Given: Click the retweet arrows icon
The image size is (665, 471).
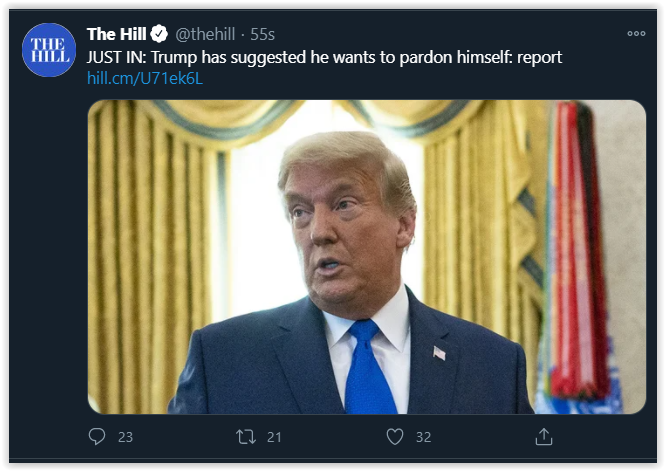Looking at the screenshot, I should click(x=246, y=437).
